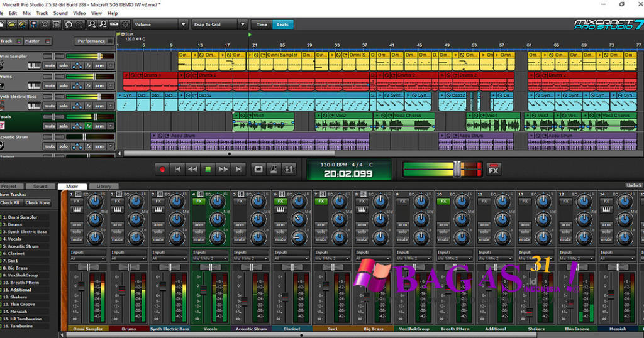Solo the Acoustic Strum track
Screen dimensions: 644x338
64,146
